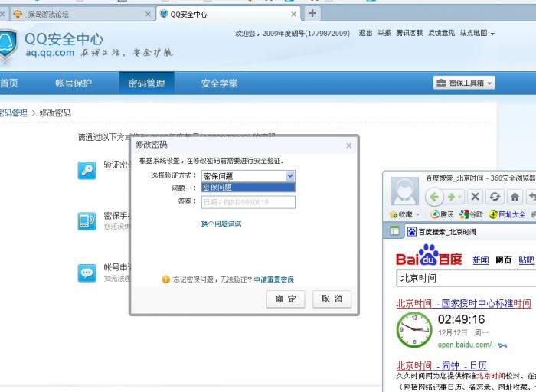Open 北京时间 - 闹钟 - 日历 result
The height and width of the screenshot is (392, 536).
click(441, 365)
